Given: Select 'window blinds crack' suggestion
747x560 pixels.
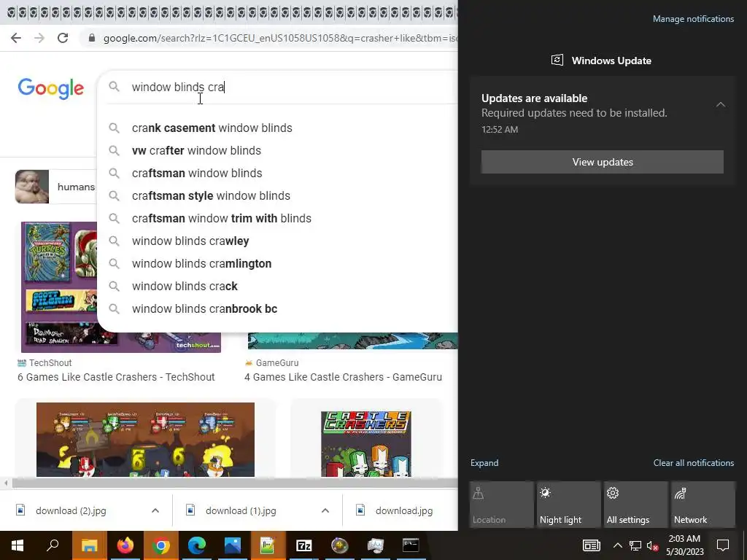Looking at the screenshot, I should (x=277, y=286).
